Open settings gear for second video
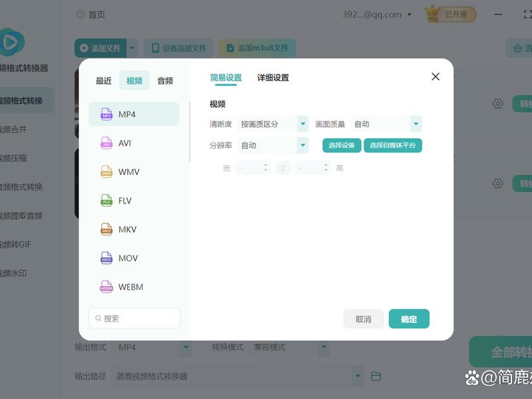 497,184
